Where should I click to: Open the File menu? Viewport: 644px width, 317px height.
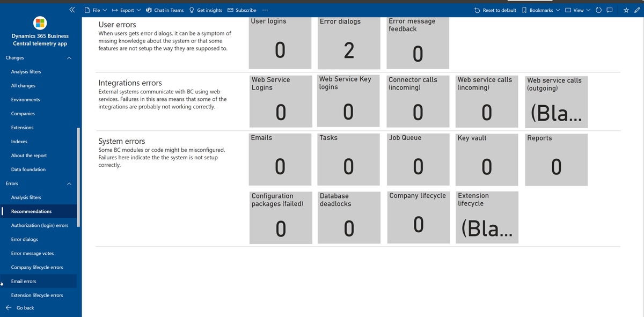pos(97,10)
